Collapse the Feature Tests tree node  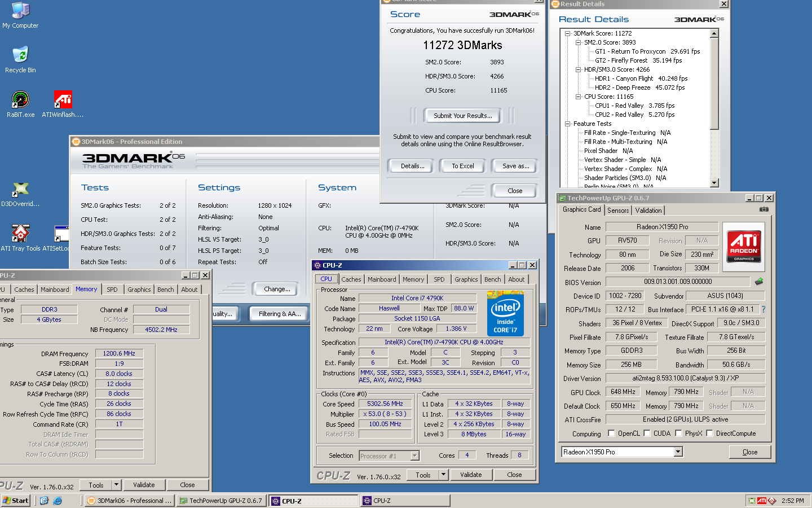pyautogui.click(x=568, y=124)
